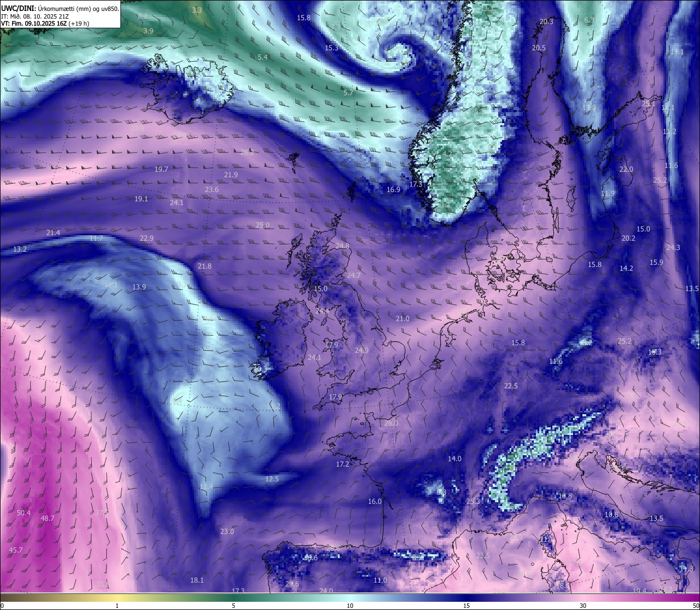Click the map value 19.7

point(161,170)
